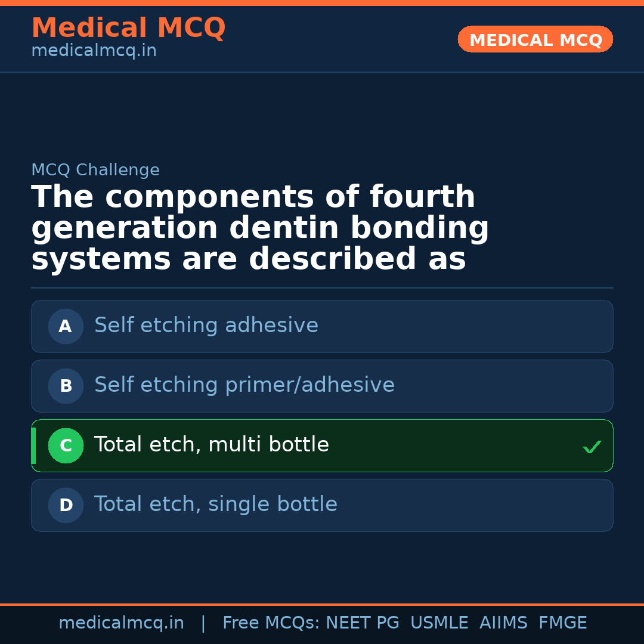Click the letter B circle icon
Screen dimensions: 644x644
[x=66, y=386]
